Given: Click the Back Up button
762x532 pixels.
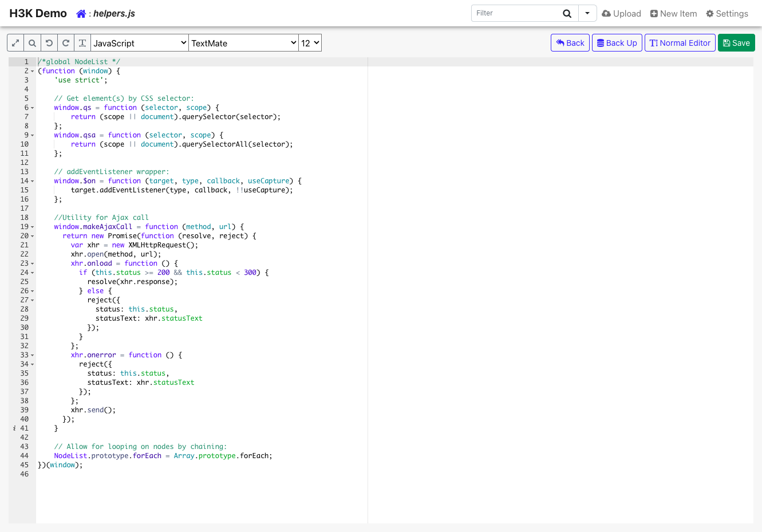Looking at the screenshot, I should click(617, 43).
